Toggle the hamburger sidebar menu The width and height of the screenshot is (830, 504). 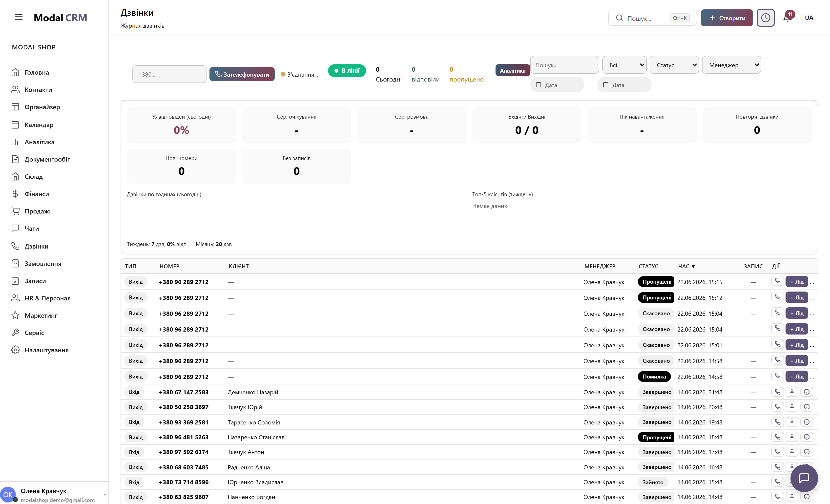[x=19, y=17]
